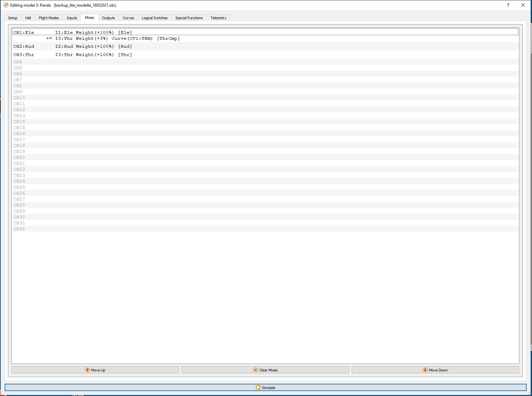Select the empty CH17 row
Screen dimensions: 532x396
click(266, 140)
